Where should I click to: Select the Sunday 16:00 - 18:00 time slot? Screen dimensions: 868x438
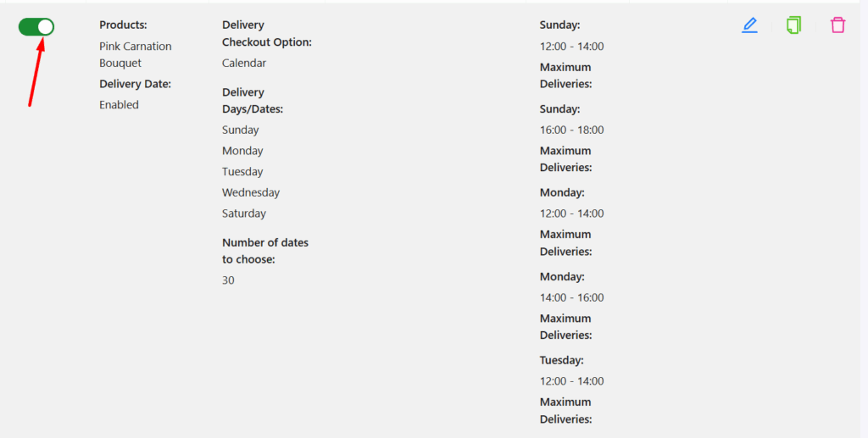coord(572,130)
